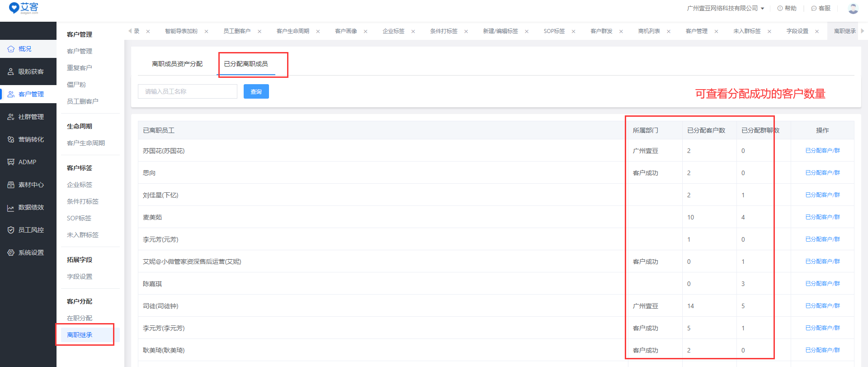Click the employee name search field
868x367 pixels.
pos(187,91)
